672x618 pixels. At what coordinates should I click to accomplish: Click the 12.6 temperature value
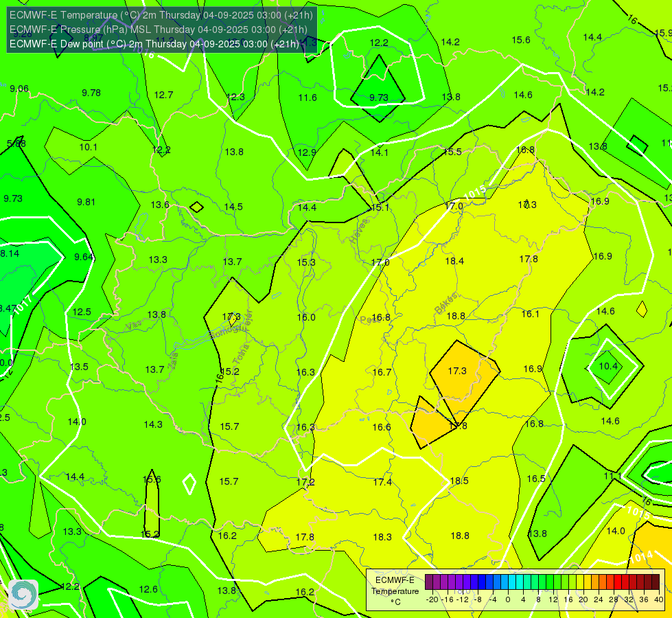(x=148, y=589)
